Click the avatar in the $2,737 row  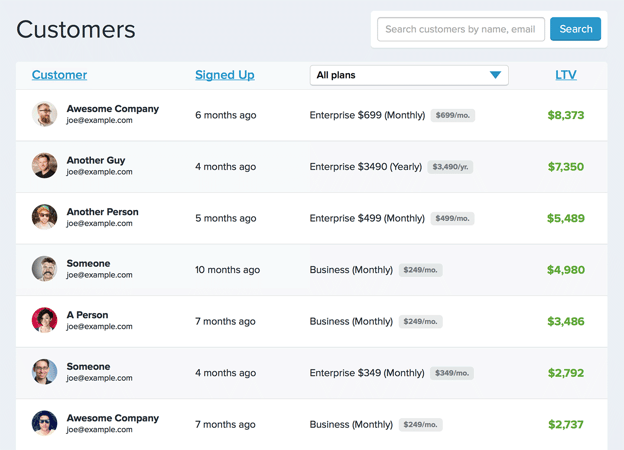tap(44, 424)
